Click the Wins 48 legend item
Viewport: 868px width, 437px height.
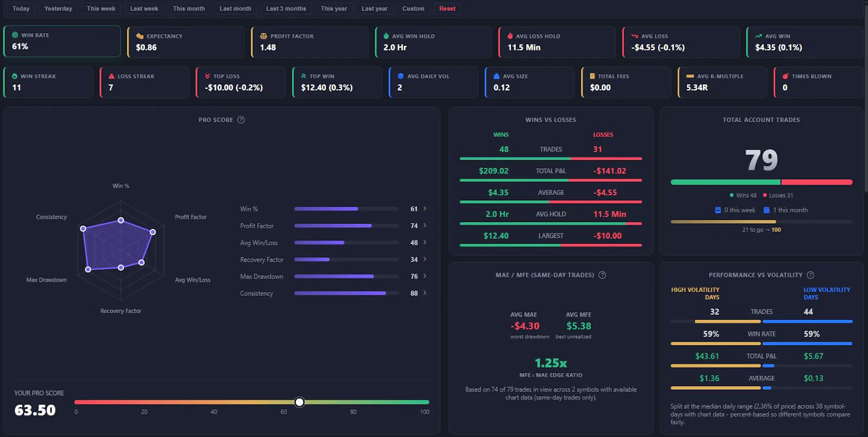point(743,195)
